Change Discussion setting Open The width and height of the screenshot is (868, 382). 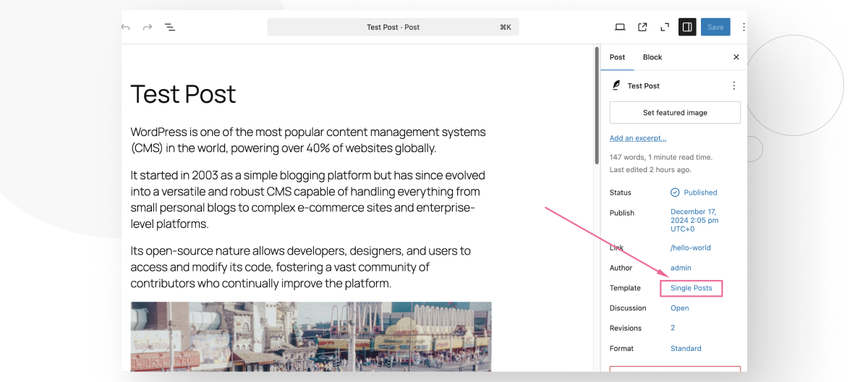tap(680, 308)
